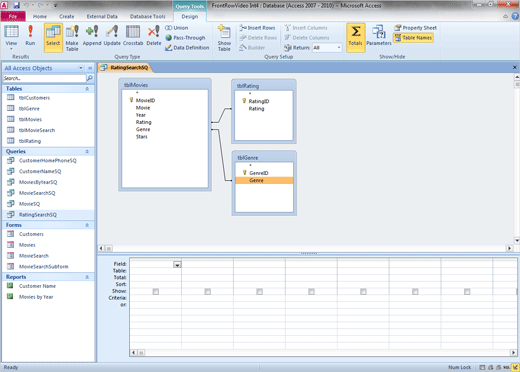Screen dimensions: 520x372
Task: Open the Show Table dialog
Action: pyautogui.click(x=224, y=38)
